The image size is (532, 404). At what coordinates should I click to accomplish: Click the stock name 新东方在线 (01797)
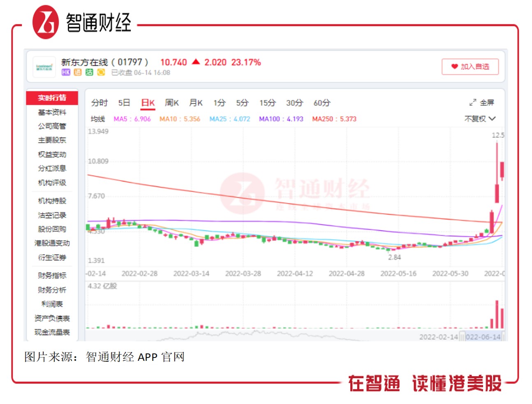pyautogui.click(x=105, y=62)
